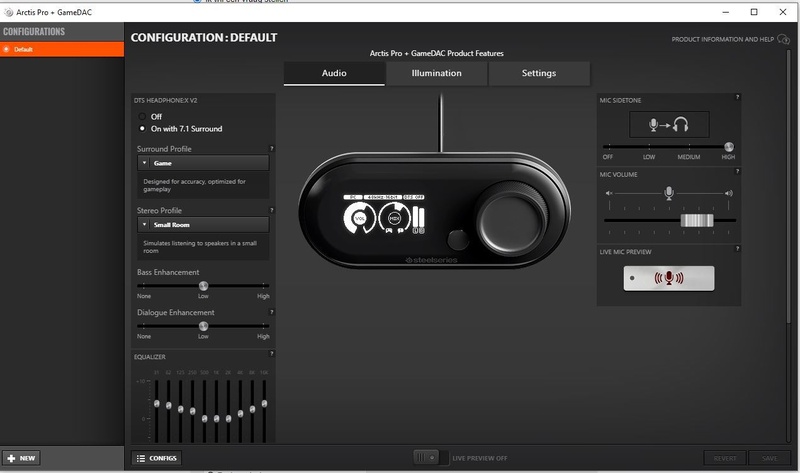The height and width of the screenshot is (473, 800).
Task: Open help for Stereo Profile
Action: pyautogui.click(x=271, y=210)
